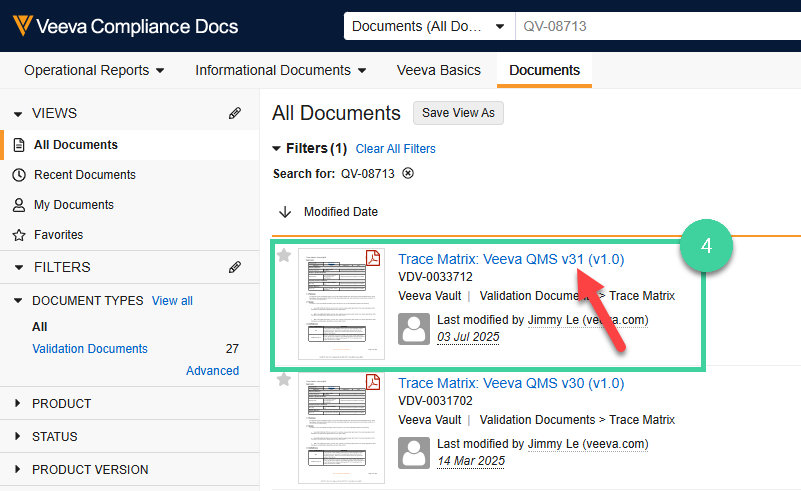Open the Documents search scope dropdown
This screenshot has height=491, width=801.
[429, 26]
